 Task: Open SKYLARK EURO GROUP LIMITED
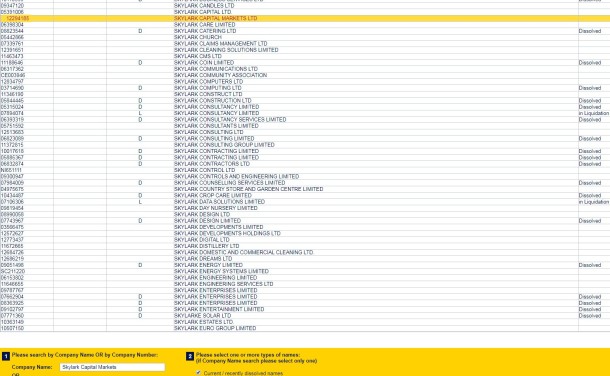[215, 328]
